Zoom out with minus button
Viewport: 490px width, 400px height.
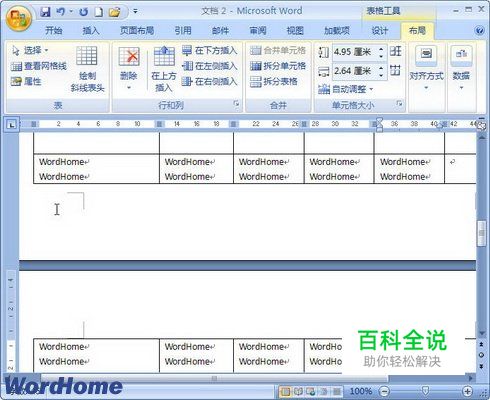click(x=384, y=391)
